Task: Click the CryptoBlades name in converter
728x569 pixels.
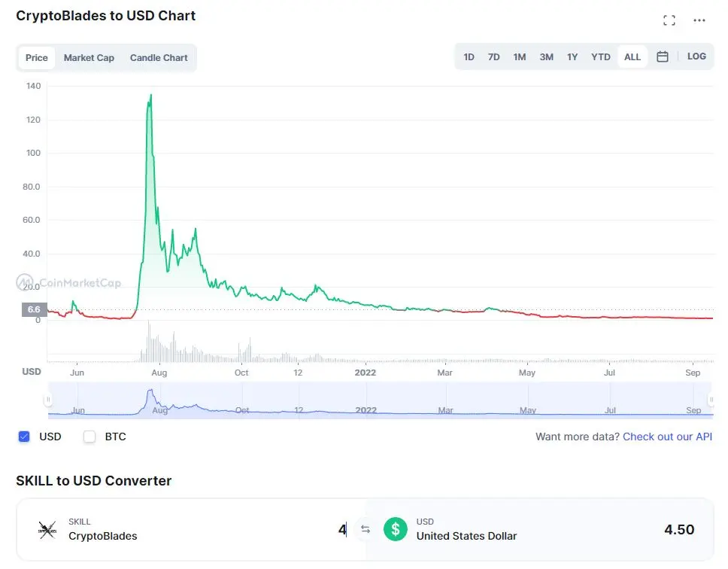Action: tap(102, 536)
